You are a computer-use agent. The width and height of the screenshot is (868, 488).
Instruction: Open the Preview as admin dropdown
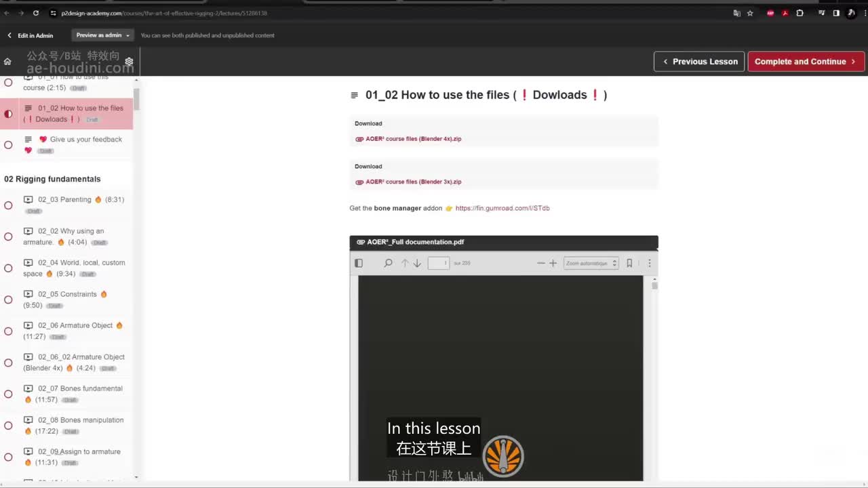103,35
